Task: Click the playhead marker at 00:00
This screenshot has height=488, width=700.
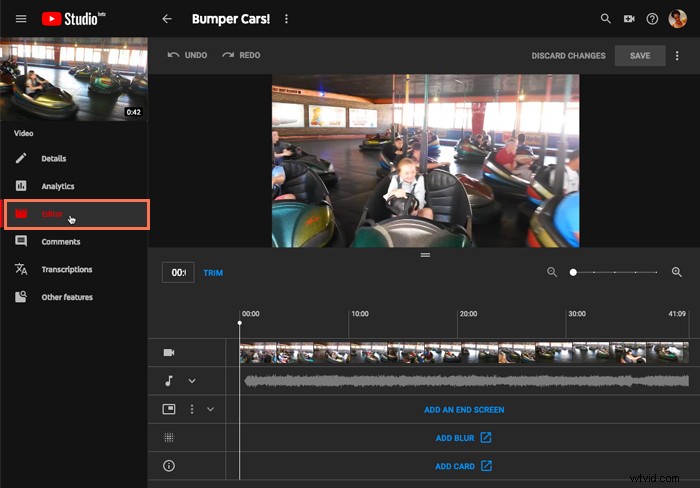Action: [x=240, y=323]
